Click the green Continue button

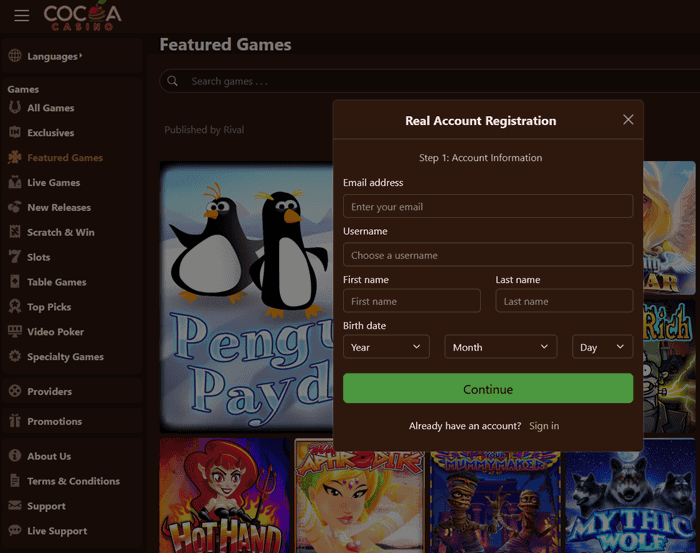tap(488, 388)
